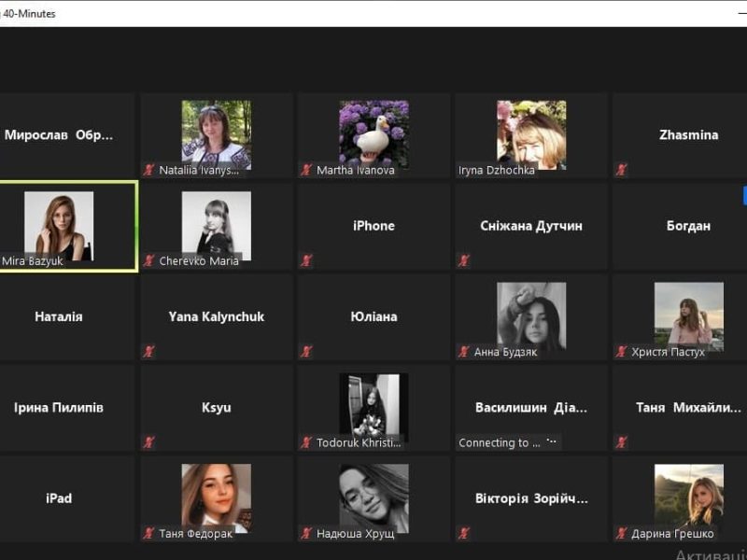Viewport: 747px width, 560px height.
Task: Click the muted mic icon on Zhasmina's tile
Action: click(622, 170)
